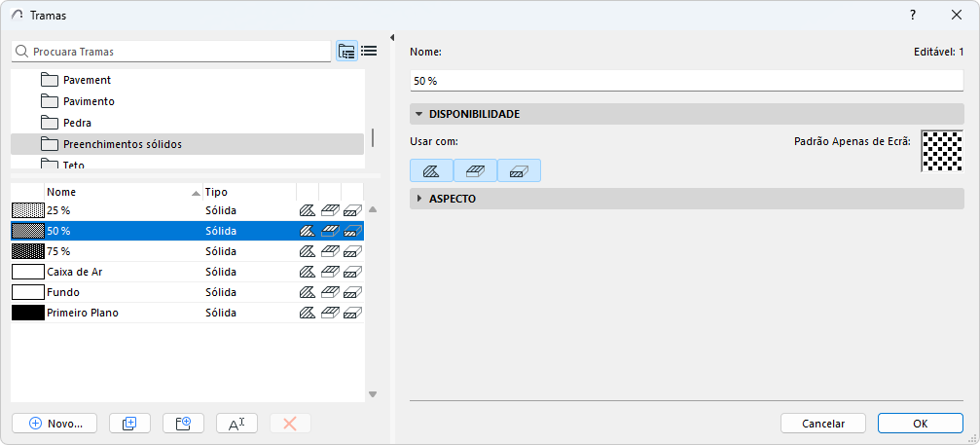Viewport: 980px width, 445px height.
Task: Click the 75 % fill preview swatch
Action: point(28,251)
